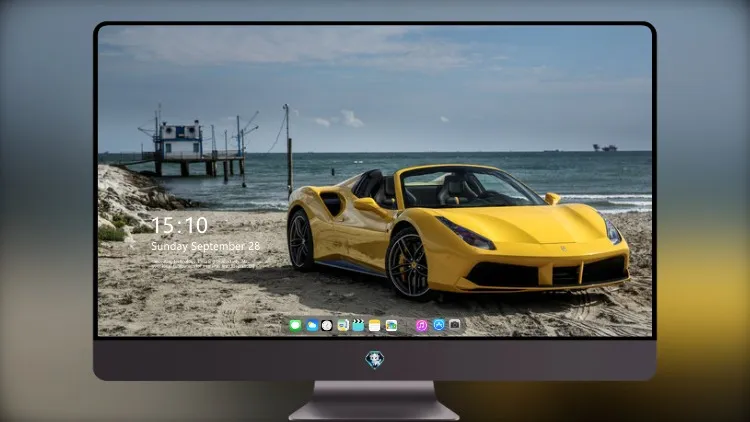
Task: Open the Photos gallery dock icon
Action: [391, 326]
